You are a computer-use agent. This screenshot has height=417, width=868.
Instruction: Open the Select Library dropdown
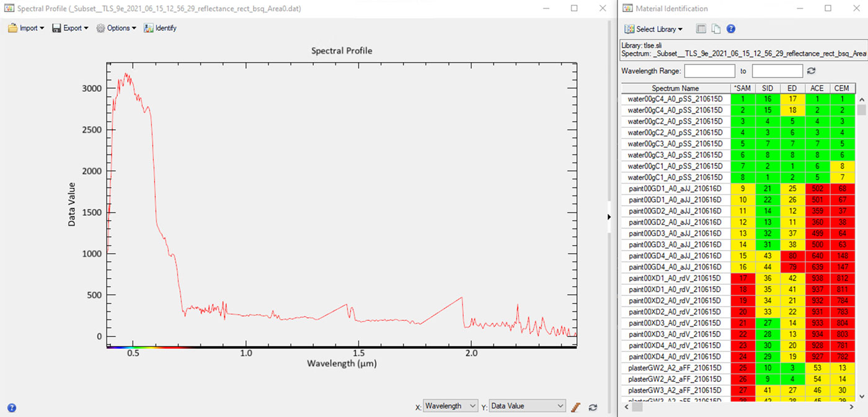(x=653, y=29)
